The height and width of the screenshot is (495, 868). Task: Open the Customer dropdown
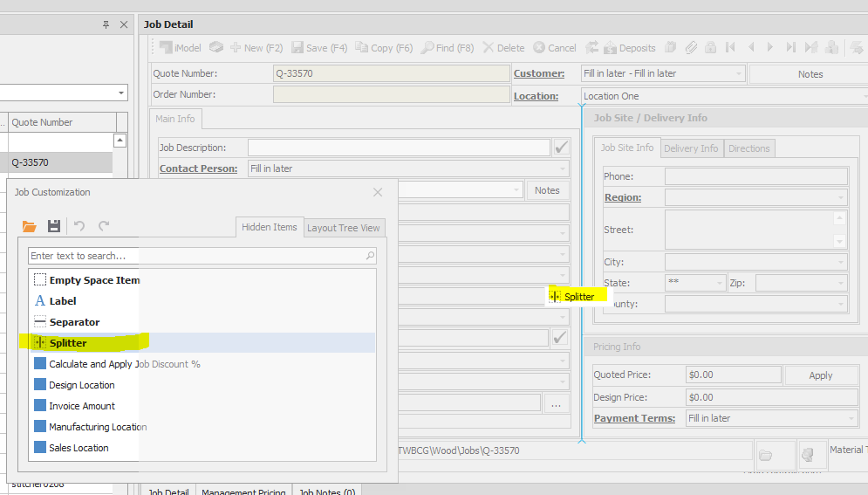pos(739,74)
